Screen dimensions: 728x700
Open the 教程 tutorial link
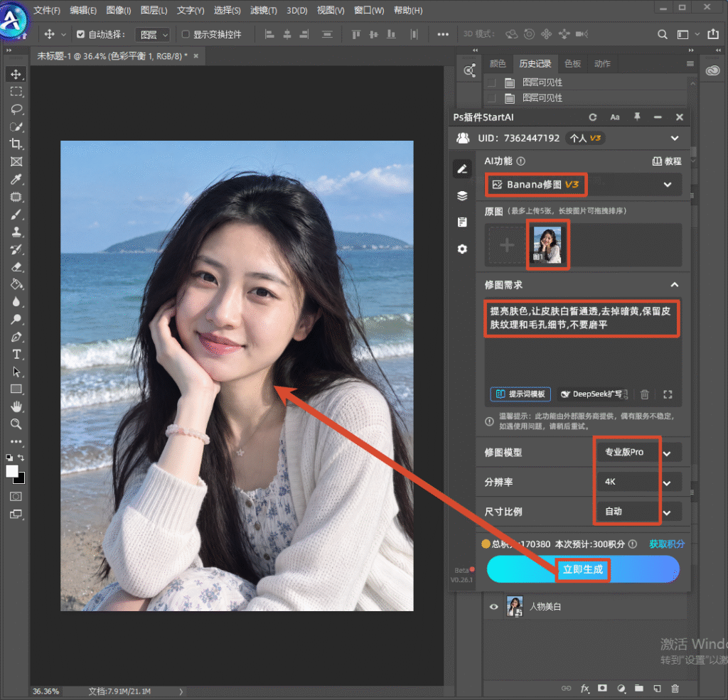667,161
